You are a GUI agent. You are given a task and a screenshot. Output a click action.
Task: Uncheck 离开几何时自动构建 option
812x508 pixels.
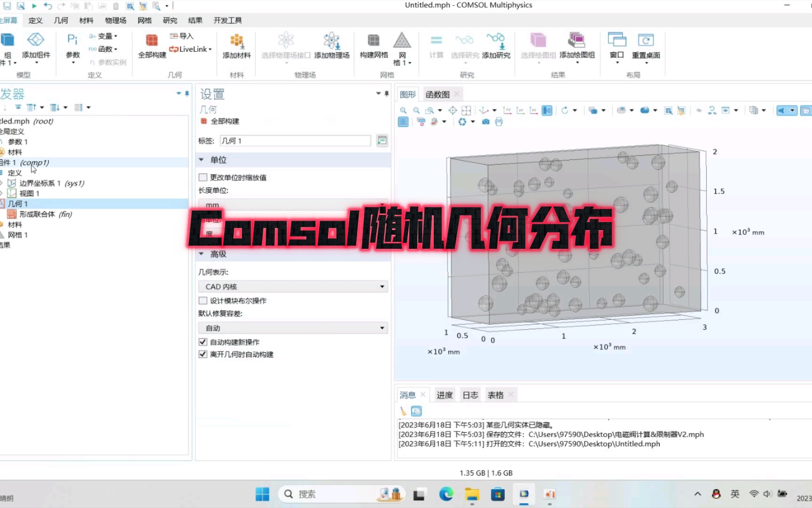[x=203, y=354]
